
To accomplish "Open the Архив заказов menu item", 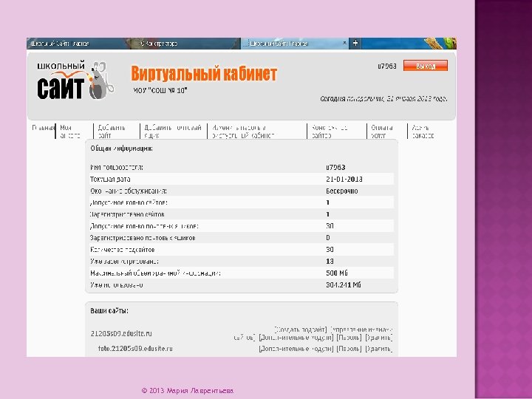I will point(423,132).
